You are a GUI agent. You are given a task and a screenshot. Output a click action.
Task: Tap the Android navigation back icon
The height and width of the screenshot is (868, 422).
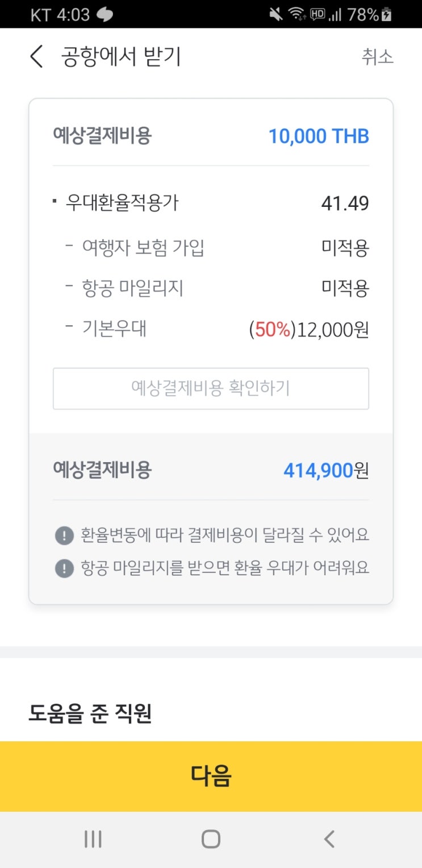pyautogui.click(x=329, y=838)
